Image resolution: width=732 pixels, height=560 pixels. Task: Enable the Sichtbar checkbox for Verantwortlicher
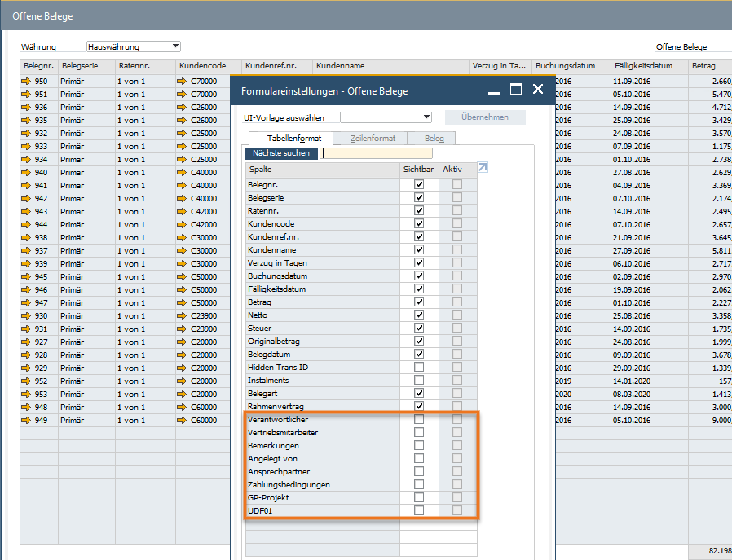(419, 420)
